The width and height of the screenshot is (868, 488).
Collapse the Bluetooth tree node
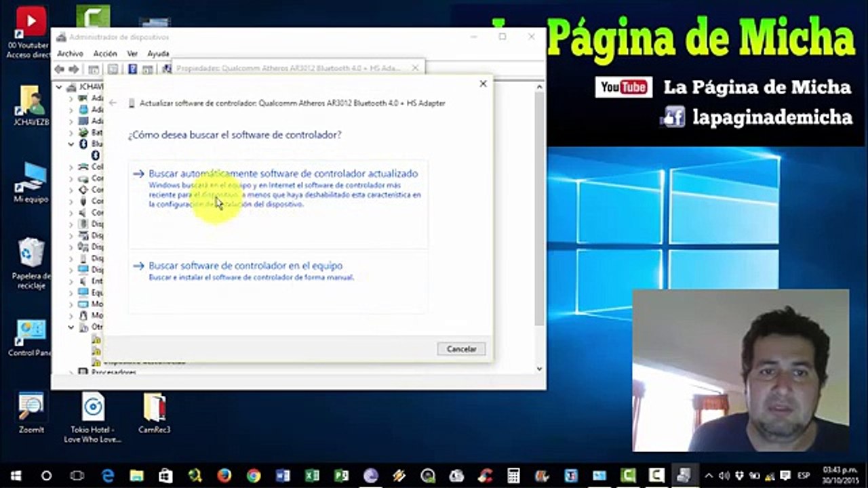[71, 144]
